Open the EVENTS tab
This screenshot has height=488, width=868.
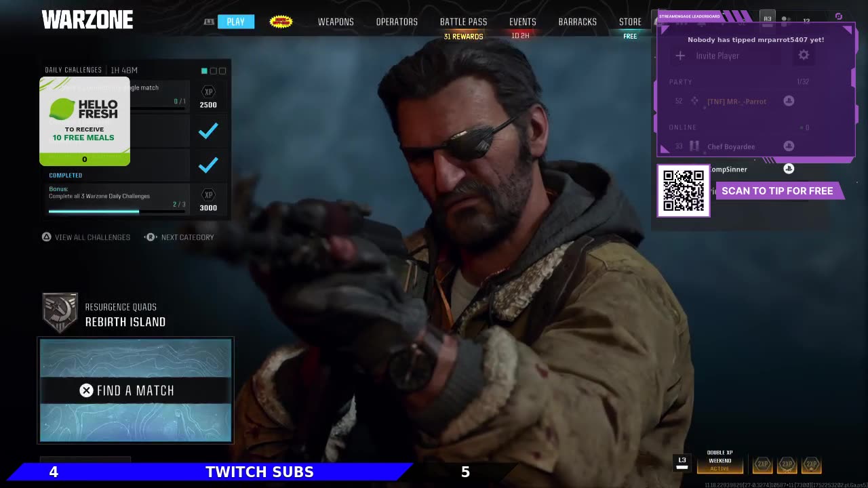tap(523, 22)
